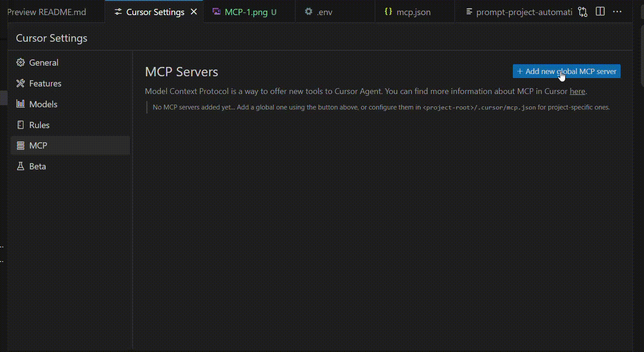
Task: Open the Models settings section
Action: (70, 104)
